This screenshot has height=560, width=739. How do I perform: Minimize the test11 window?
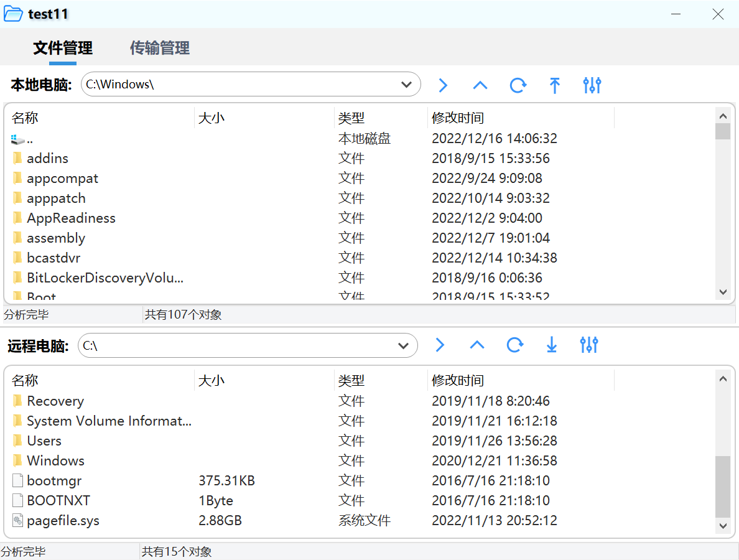pos(676,14)
